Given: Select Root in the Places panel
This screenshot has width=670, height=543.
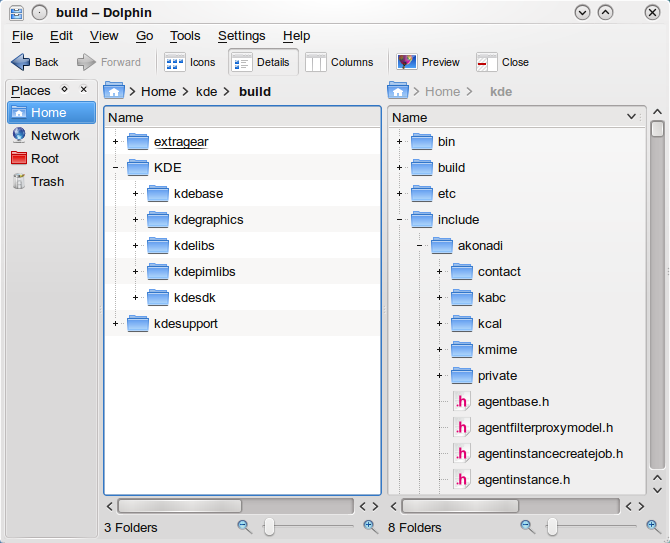Looking at the screenshot, I should pos(51,159).
